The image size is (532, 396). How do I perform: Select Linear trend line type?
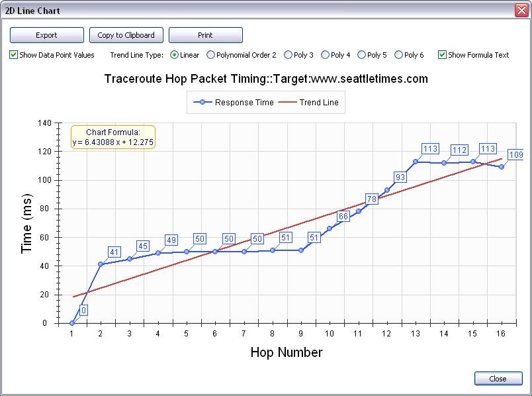click(x=185, y=55)
